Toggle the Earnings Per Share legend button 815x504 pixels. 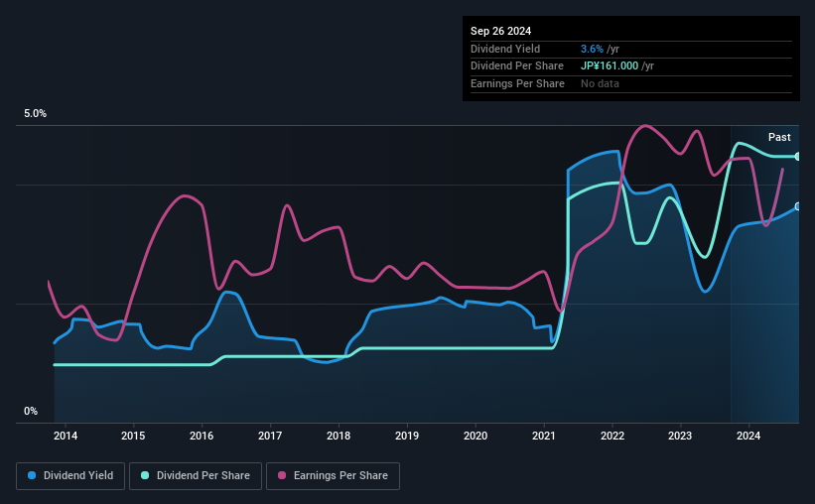(x=333, y=476)
